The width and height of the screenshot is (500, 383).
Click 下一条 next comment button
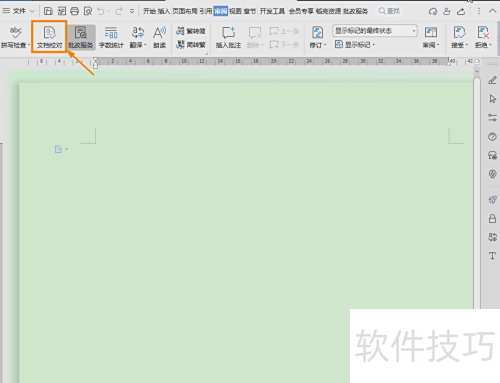click(284, 44)
